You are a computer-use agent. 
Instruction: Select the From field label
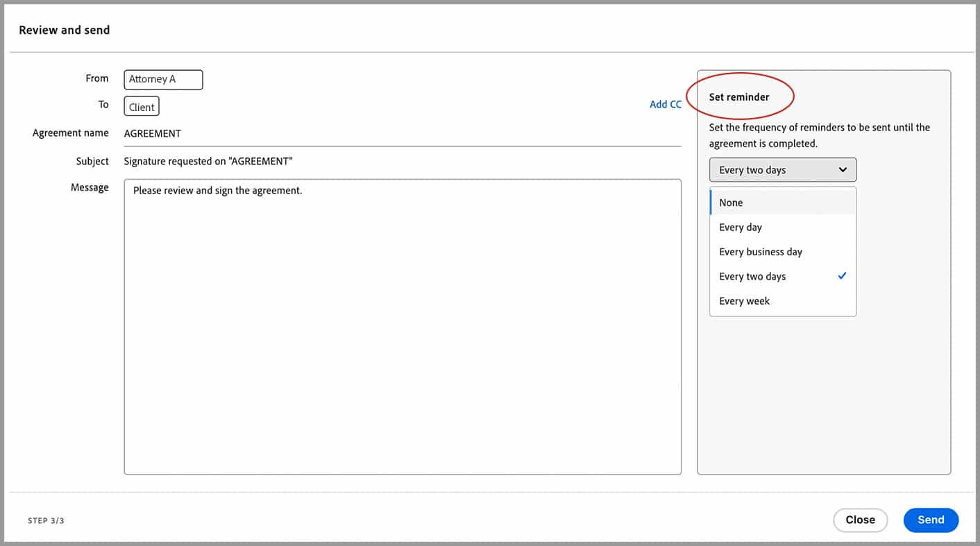click(97, 78)
